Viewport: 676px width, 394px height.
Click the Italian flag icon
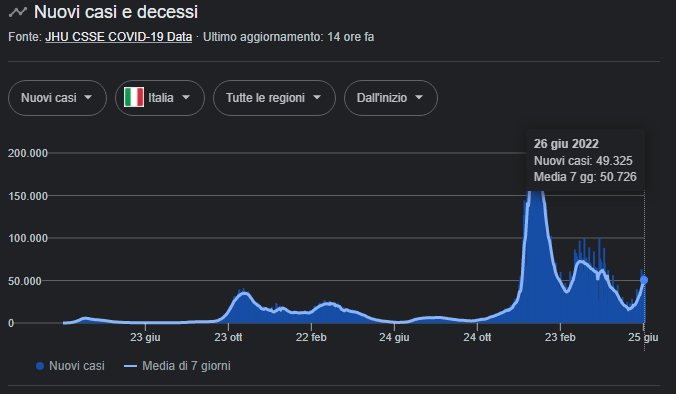[134, 97]
